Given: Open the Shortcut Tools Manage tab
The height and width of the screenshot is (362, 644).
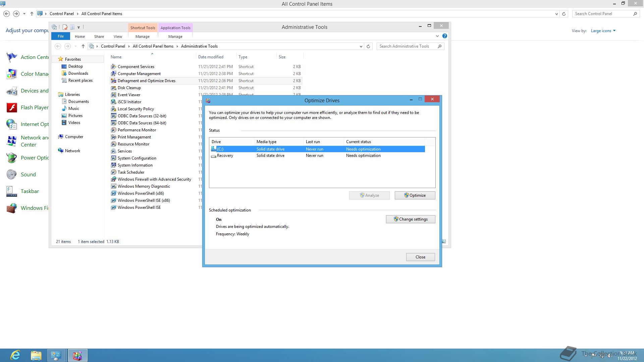Looking at the screenshot, I should pos(143,36).
